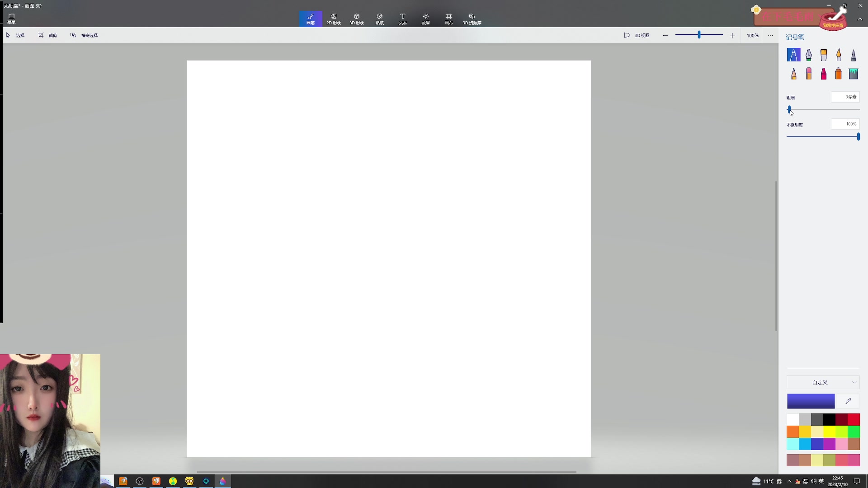868x488 pixels.
Task: Select the Eraser tool
Action: (x=809, y=74)
